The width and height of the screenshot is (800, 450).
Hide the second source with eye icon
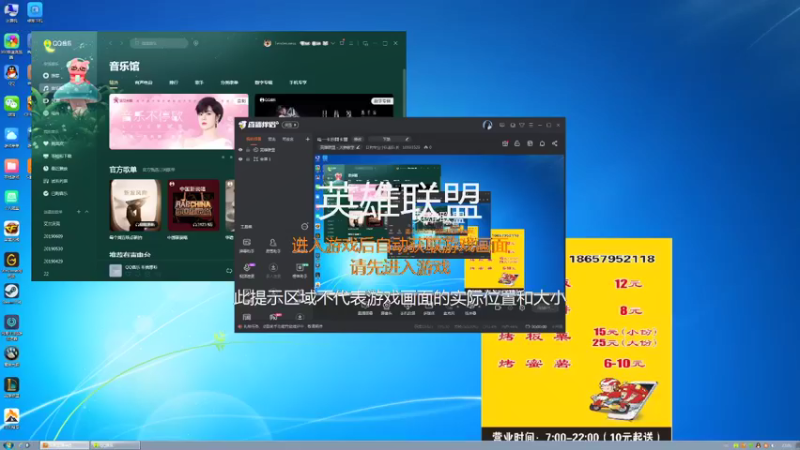pos(241,159)
